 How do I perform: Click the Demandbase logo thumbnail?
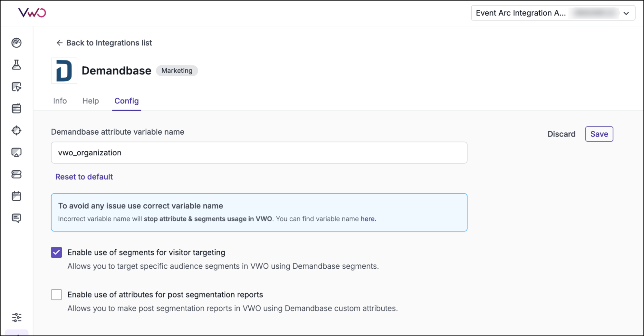click(64, 71)
